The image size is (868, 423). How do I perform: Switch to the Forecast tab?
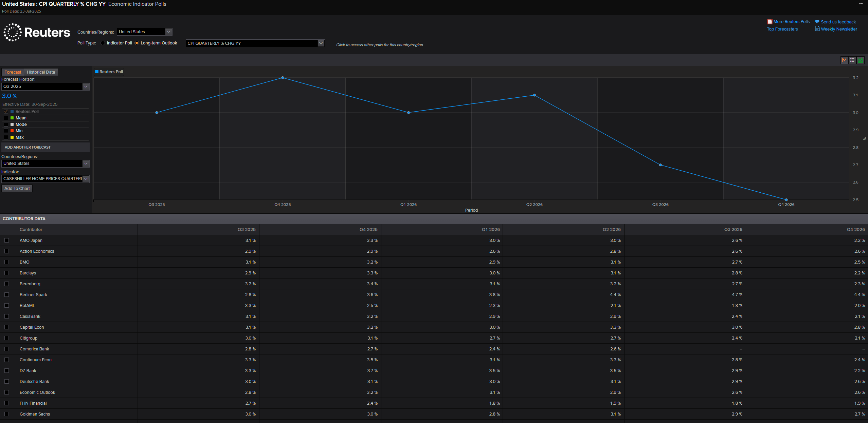(13, 72)
